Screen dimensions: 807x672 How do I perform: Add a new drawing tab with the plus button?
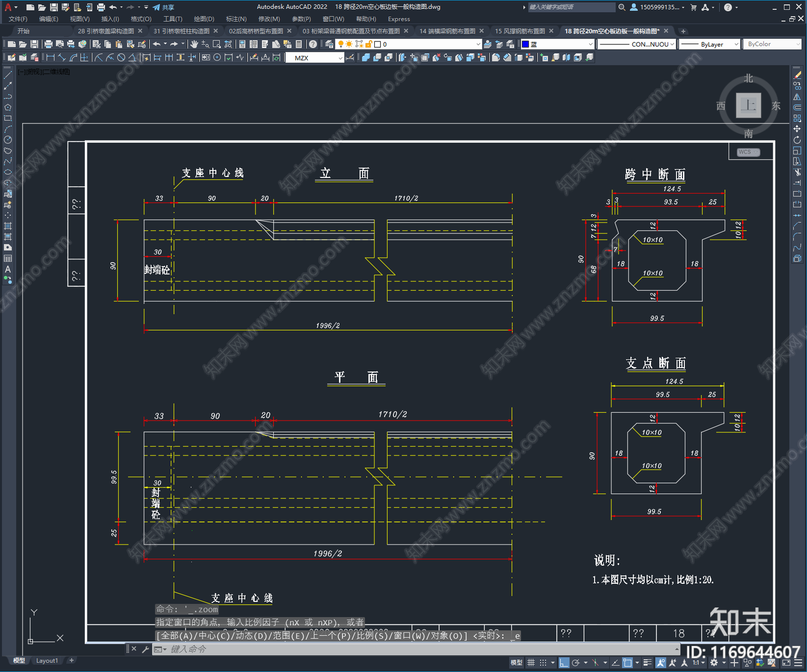click(x=683, y=31)
